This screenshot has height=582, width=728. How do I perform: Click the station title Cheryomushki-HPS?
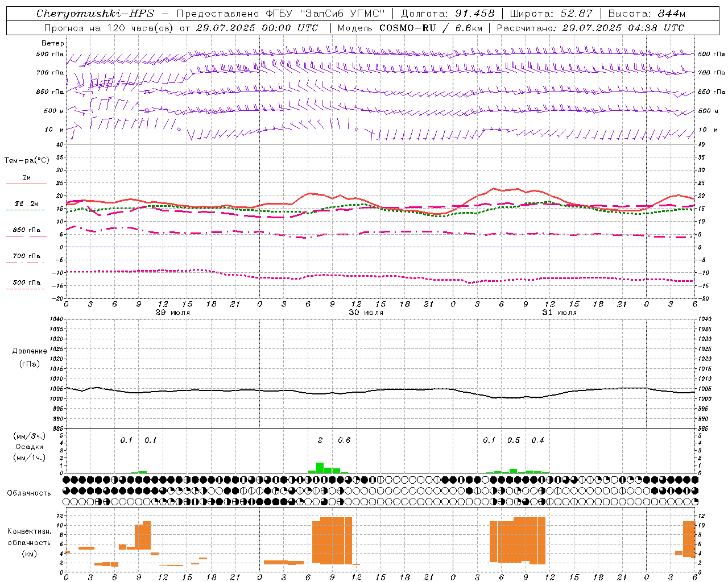95,14
